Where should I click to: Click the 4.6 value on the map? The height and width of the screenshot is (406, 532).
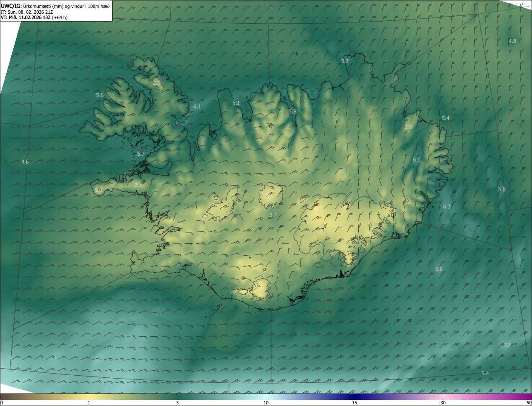(x=25, y=161)
